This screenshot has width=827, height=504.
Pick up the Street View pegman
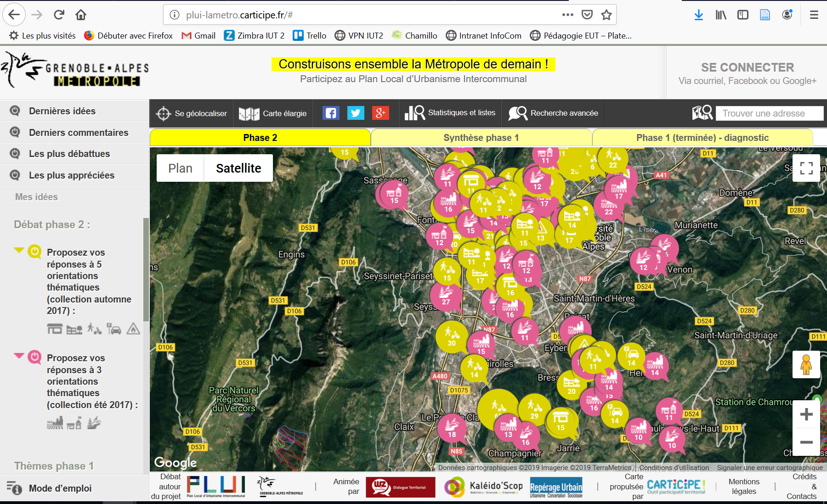pyautogui.click(x=806, y=365)
